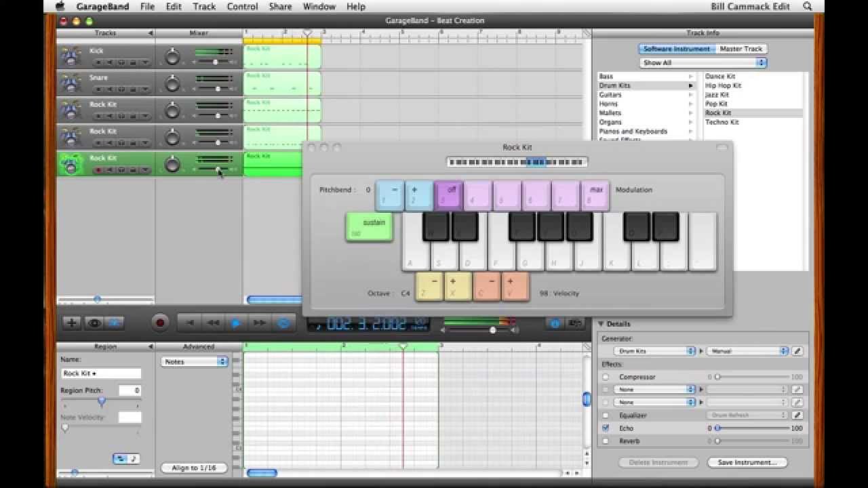
Task: Go to beginning of the song
Action: tap(191, 323)
